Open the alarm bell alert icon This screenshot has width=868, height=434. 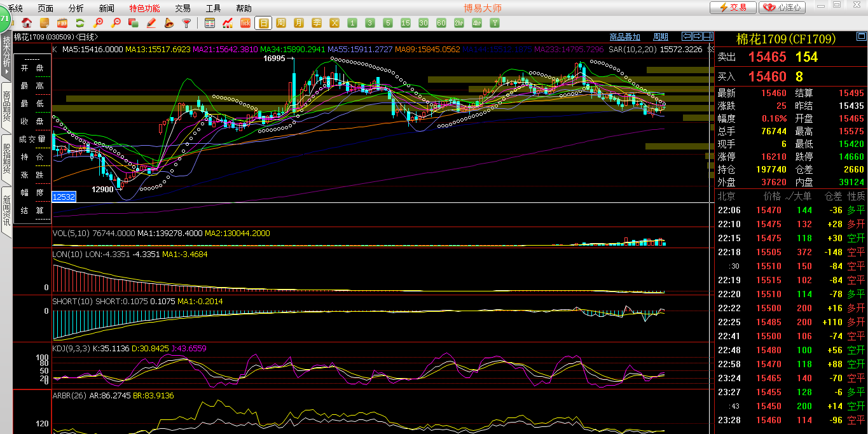point(169,23)
